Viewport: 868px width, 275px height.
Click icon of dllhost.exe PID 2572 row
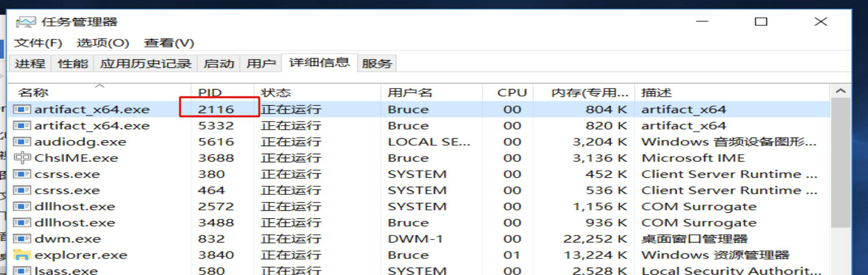tap(22, 207)
